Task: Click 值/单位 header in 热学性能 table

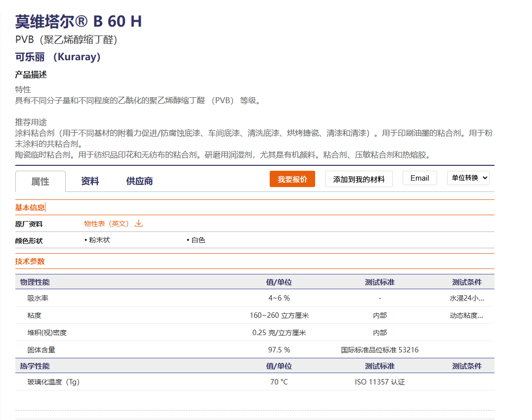Action: coord(279,366)
